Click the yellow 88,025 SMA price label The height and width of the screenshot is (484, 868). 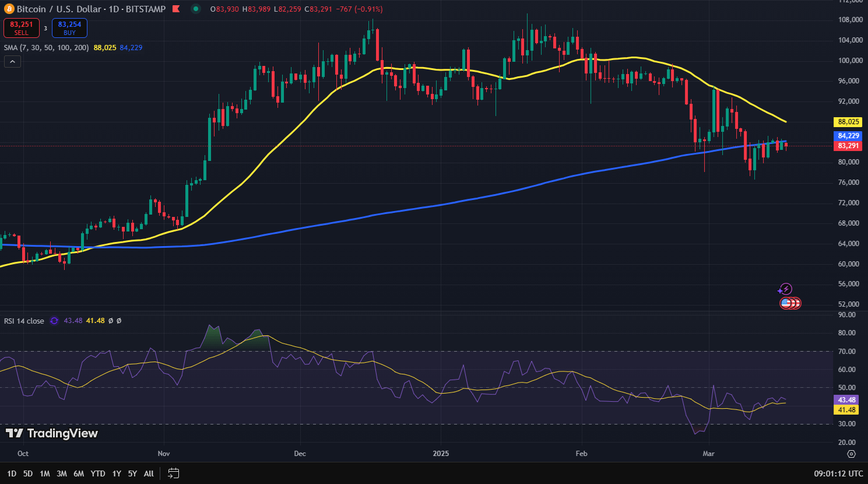(848, 122)
